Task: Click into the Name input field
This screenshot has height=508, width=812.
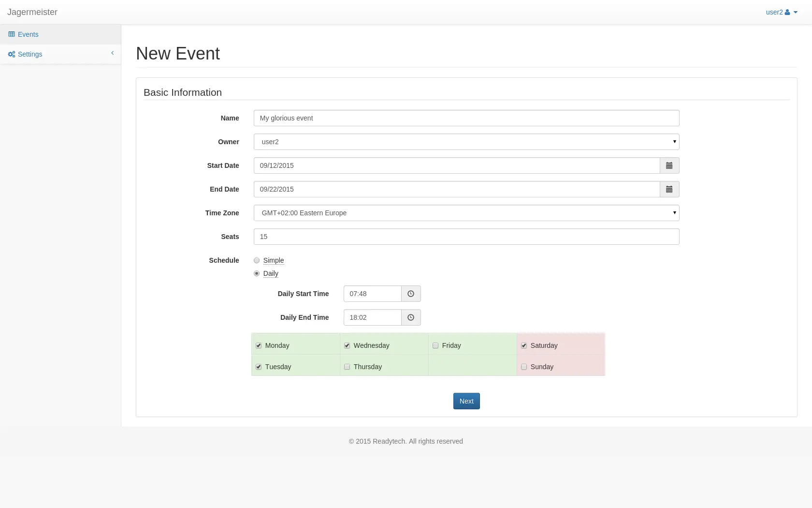Action: 466,118
